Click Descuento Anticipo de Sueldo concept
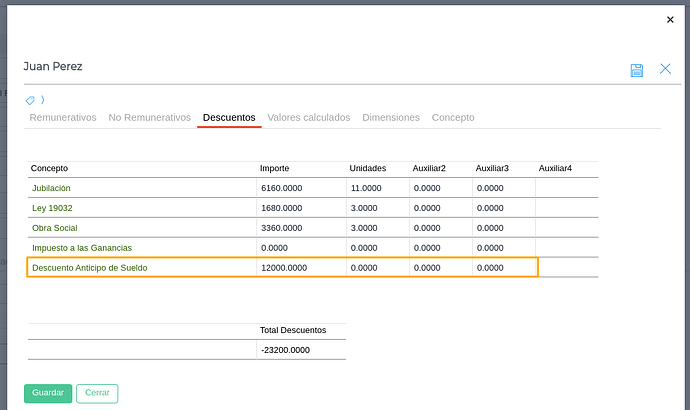 point(90,267)
